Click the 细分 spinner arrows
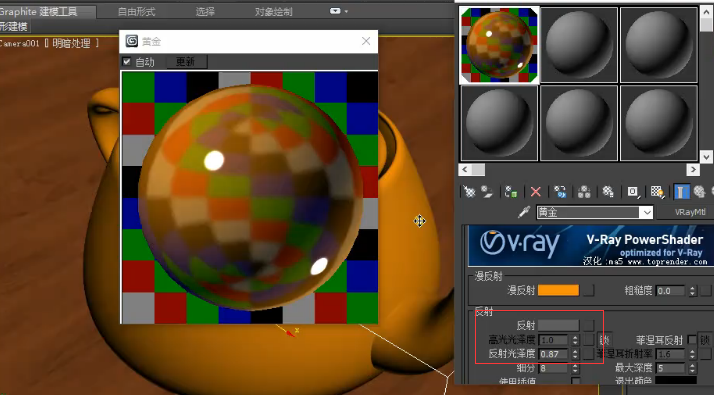714x395 pixels. (x=575, y=368)
